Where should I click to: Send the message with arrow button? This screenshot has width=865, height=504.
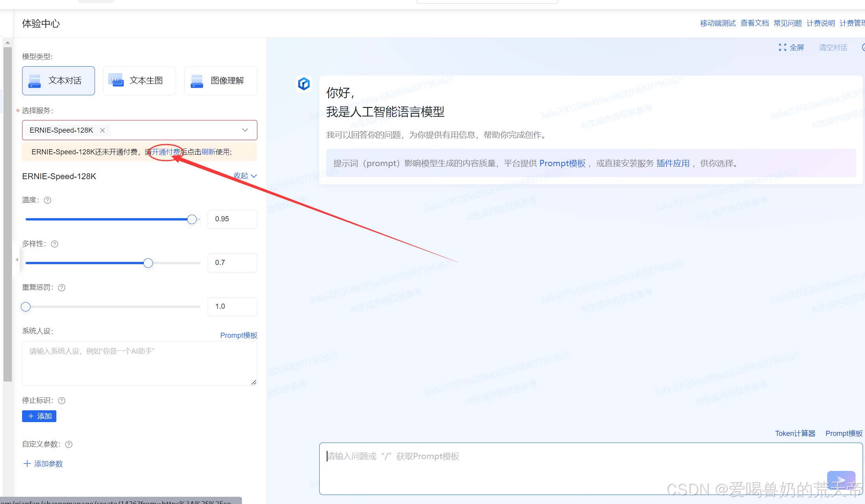[x=841, y=480]
